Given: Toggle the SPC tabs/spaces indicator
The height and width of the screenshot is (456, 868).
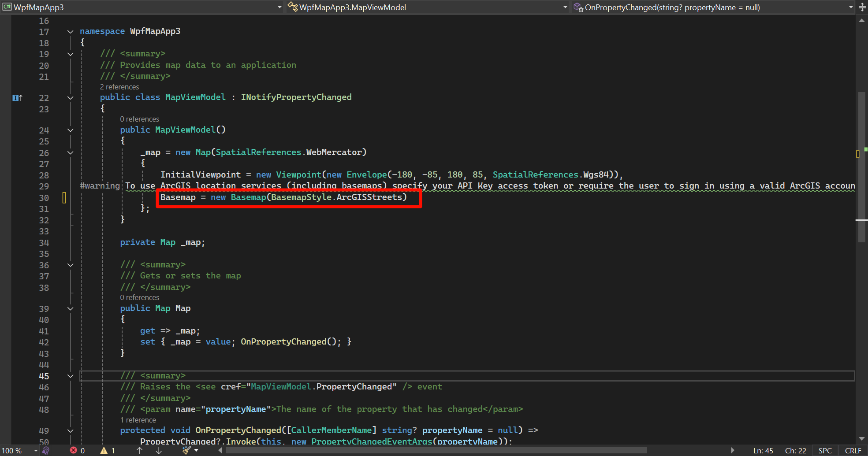Looking at the screenshot, I should tap(825, 451).
